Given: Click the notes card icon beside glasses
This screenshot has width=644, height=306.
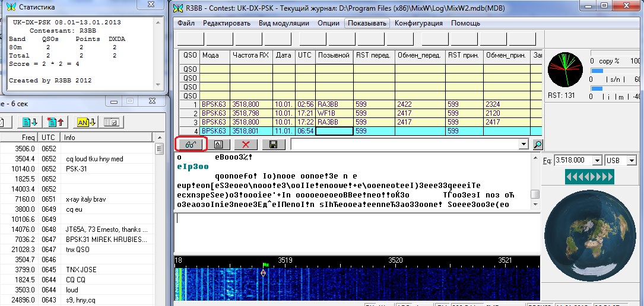Looking at the screenshot, I should tap(218, 144).
